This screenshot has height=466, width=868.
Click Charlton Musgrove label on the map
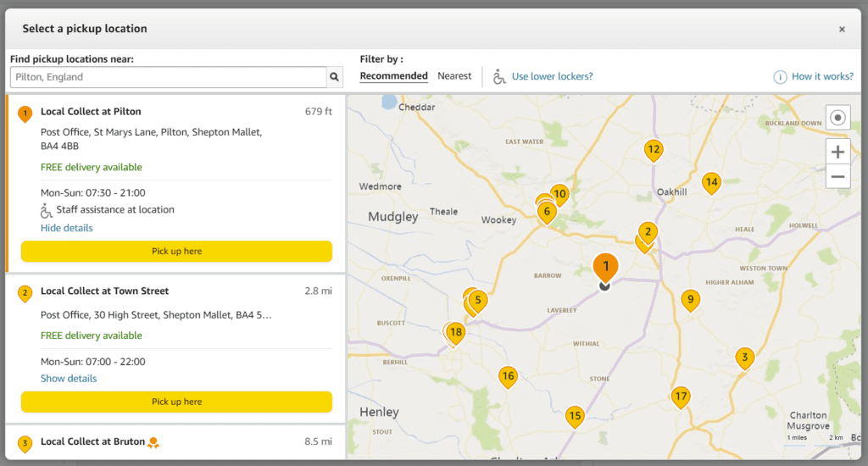pyautogui.click(x=808, y=420)
